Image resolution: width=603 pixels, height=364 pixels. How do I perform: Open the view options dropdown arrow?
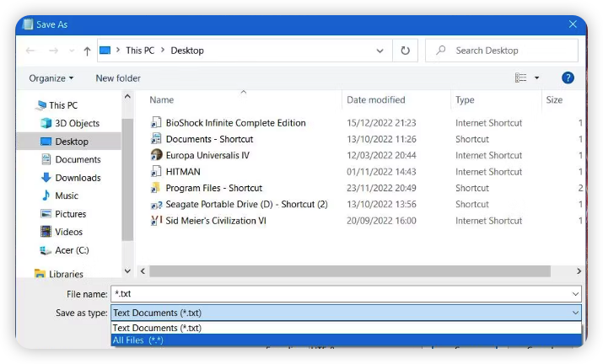[537, 78]
